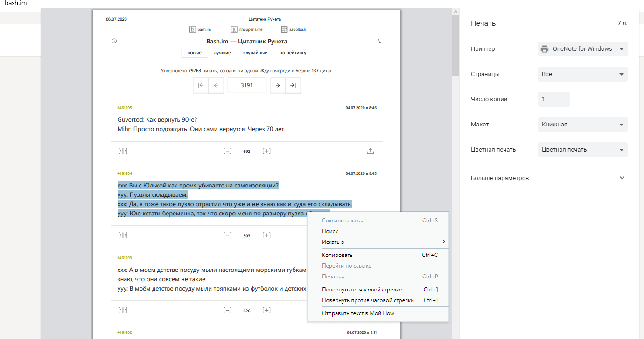Downvote the quote rated 503
The image size is (644, 339).
click(228, 235)
